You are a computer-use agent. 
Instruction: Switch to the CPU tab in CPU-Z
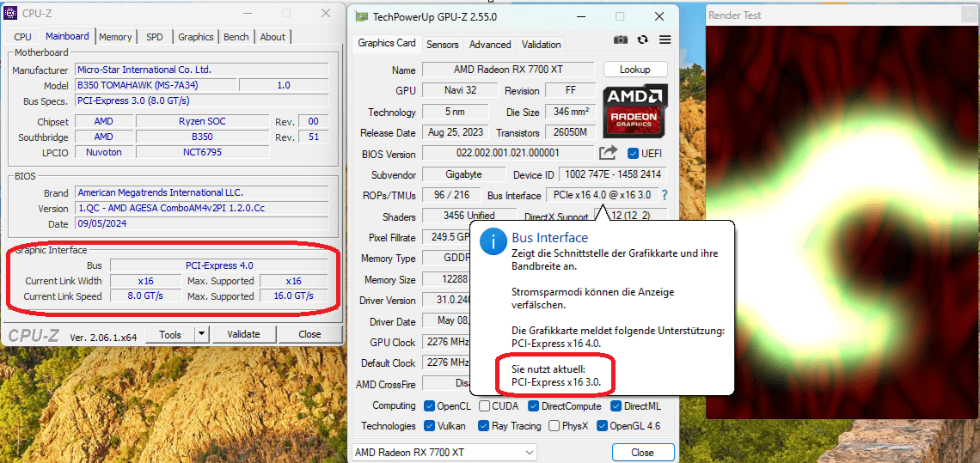(22, 37)
